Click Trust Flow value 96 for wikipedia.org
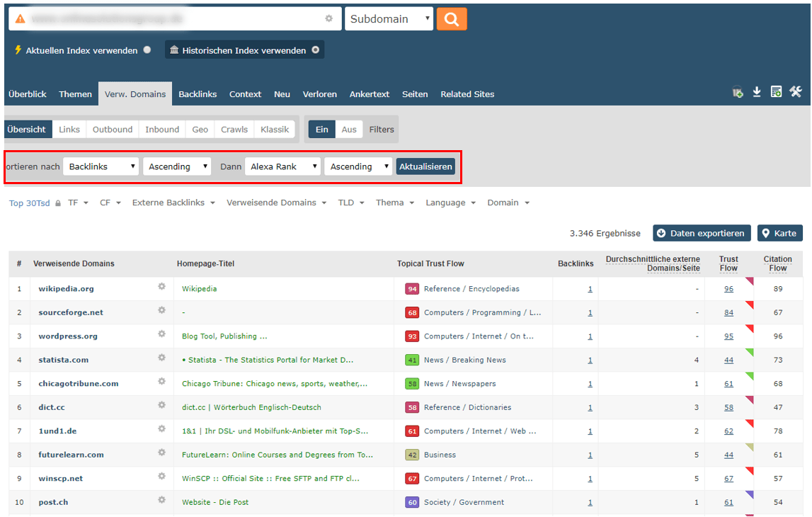 coord(728,288)
